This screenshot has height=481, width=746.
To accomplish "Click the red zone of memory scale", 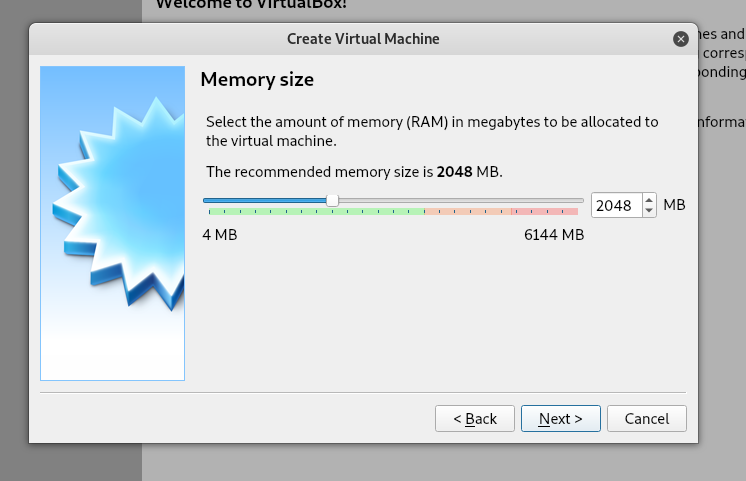I will [x=545, y=212].
